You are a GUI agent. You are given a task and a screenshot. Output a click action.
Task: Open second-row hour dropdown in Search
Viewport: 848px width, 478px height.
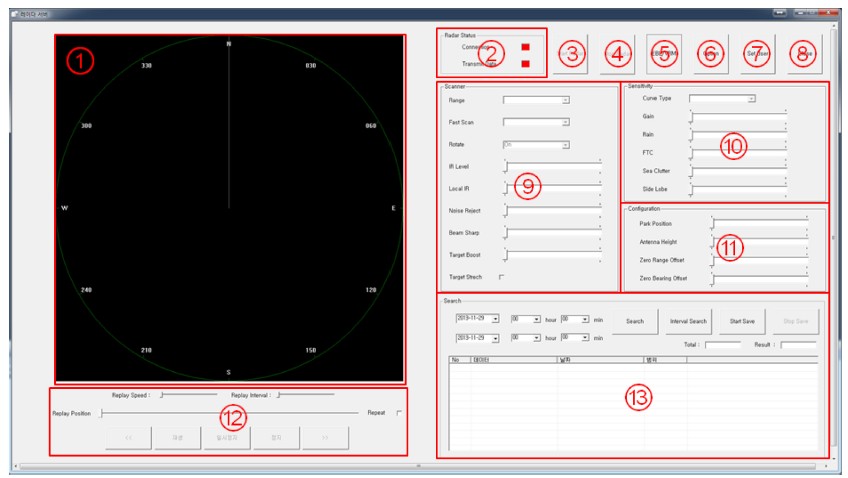pos(526,338)
